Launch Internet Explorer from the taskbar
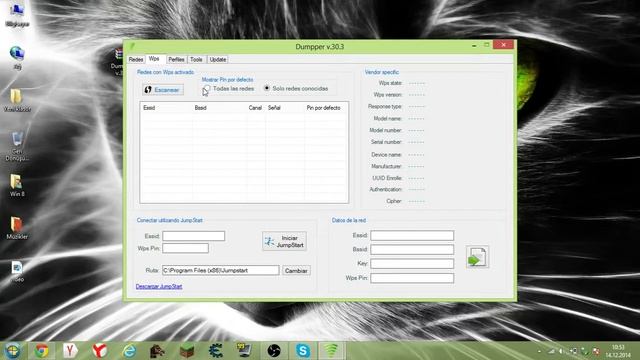The width and height of the screenshot is (640, 360). tap(129, 351)
